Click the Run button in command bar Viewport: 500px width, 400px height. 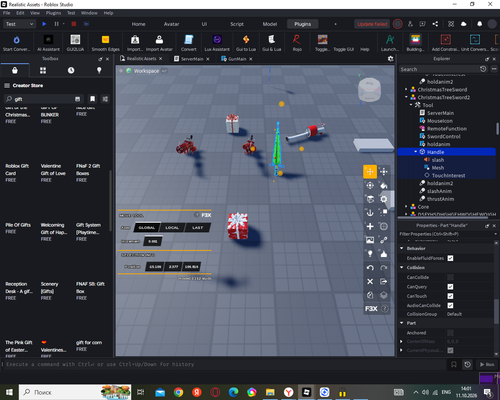click(x=487, y=364)
